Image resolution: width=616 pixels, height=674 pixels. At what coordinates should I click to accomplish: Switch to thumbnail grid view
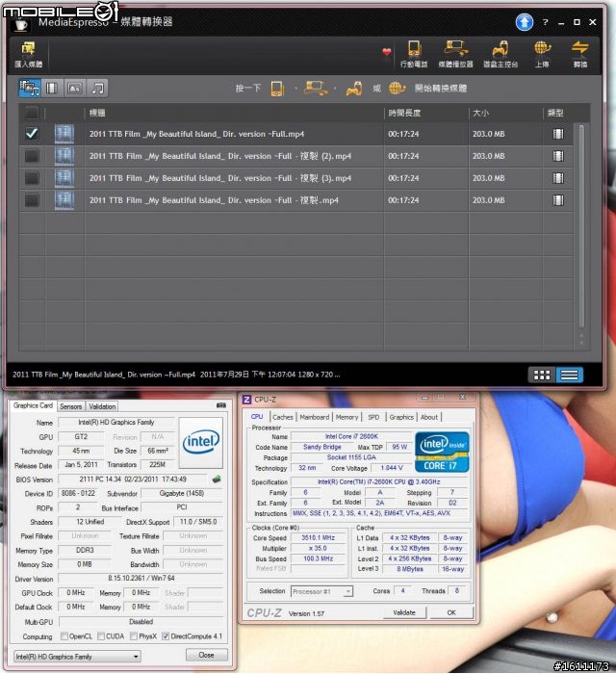541,375
